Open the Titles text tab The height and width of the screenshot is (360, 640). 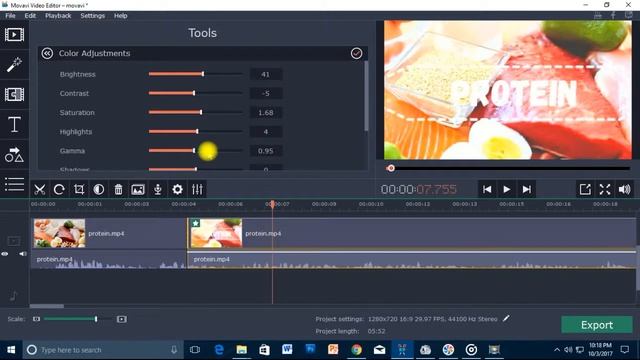(x=14, y=124)
